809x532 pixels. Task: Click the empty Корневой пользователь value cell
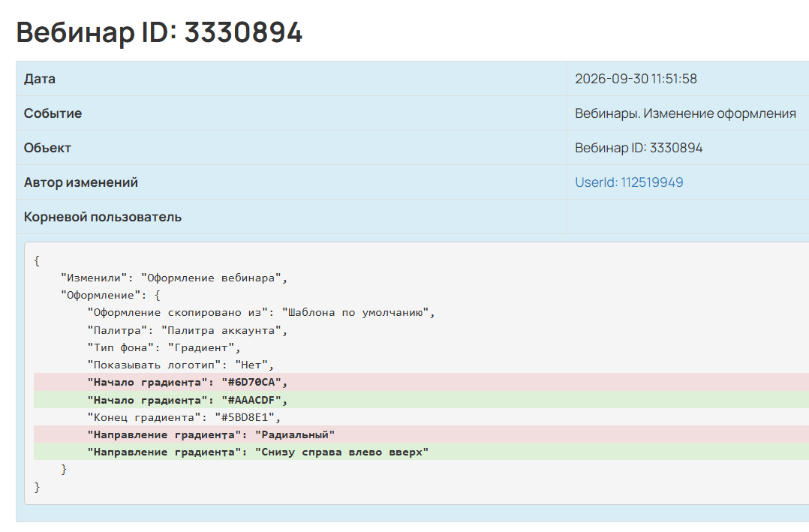click(687, 217)
